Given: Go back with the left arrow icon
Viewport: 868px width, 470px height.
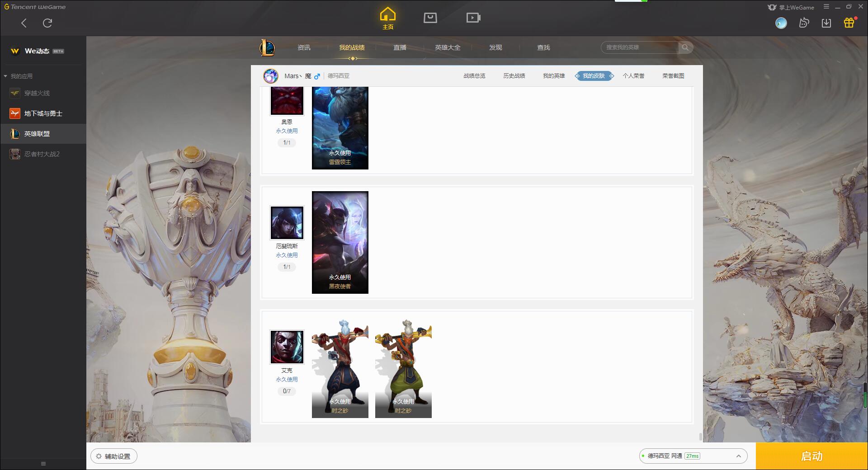Looking at the screenshot, I should [x=24, y=23].
